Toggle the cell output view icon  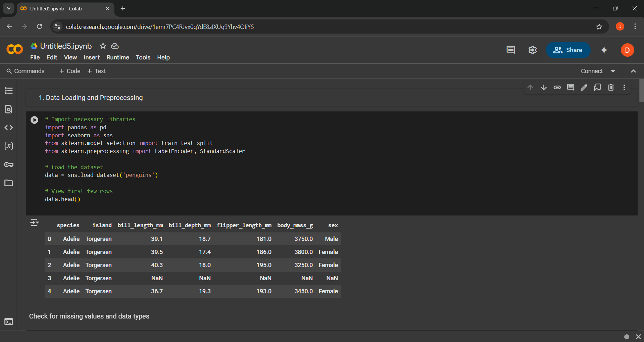point(34,223)
